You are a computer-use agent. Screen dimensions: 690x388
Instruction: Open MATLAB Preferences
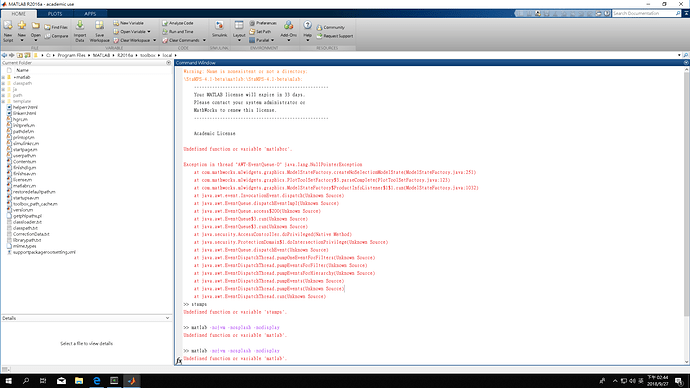click(263, 23)
